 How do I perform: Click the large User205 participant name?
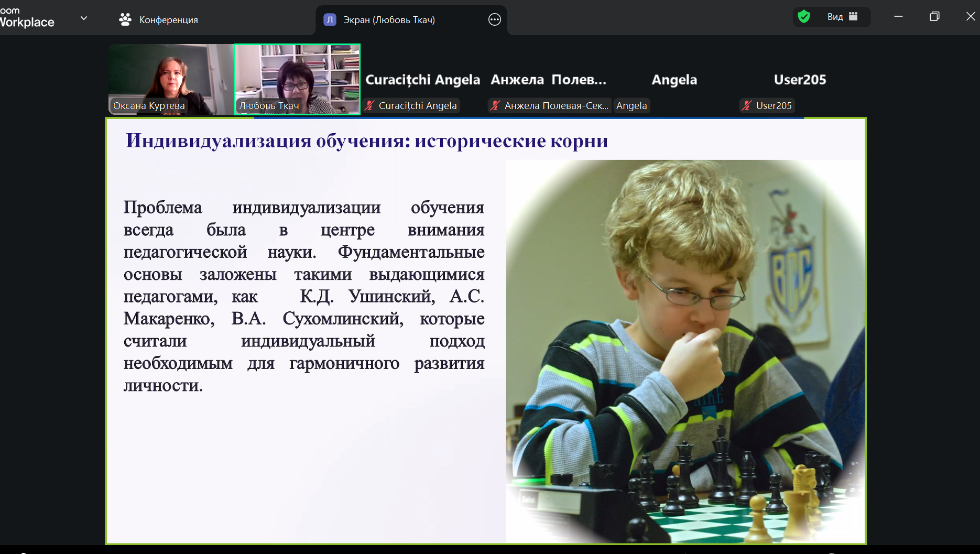pos(800,80)
